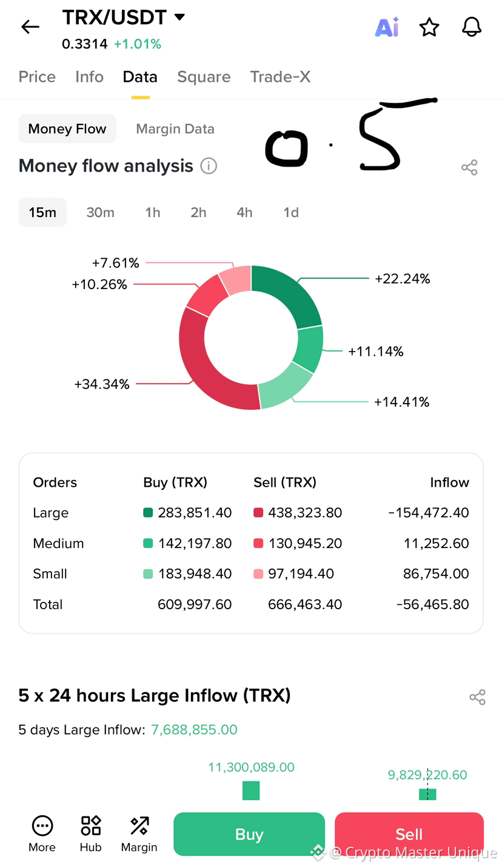Screen dimensions: 502x868
Task: Open the AI assistant icon
Action: click(387, 27)
